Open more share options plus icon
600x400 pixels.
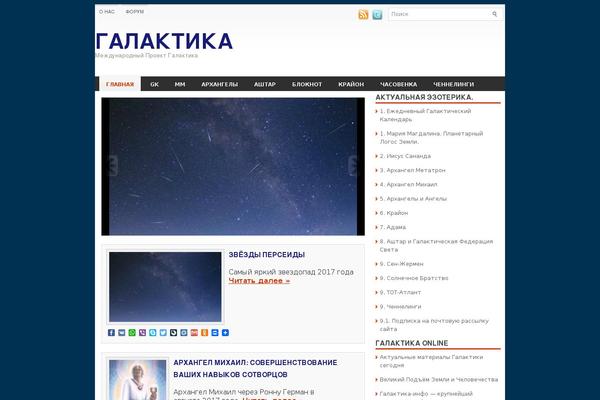pyautogui.click(x=225, y=333)
